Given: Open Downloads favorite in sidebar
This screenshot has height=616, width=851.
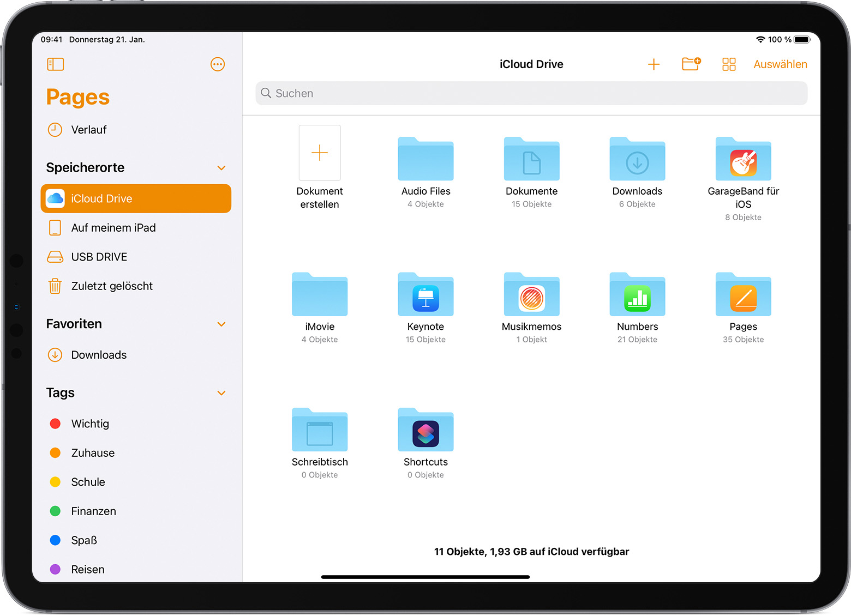Looking at the screenshot, I should pyautogui.click(x=136, y=355).
